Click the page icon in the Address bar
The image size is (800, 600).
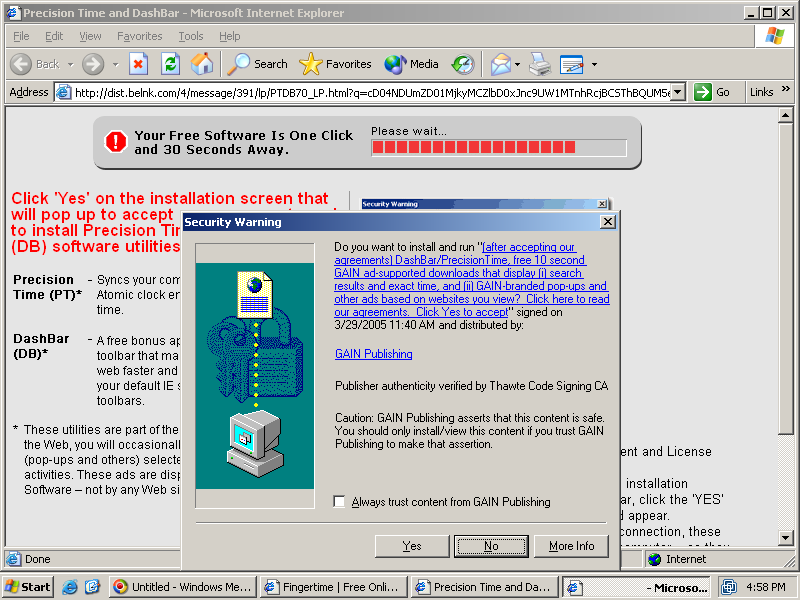coord(63,92)
